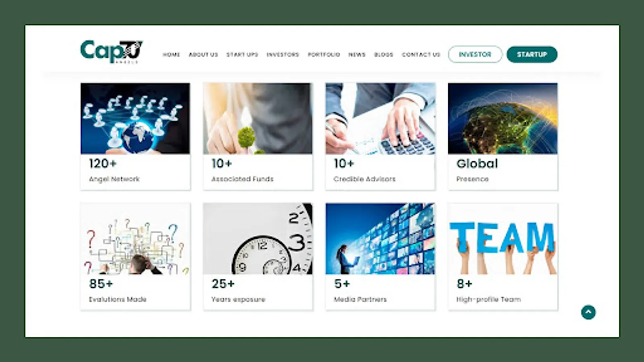Select the High-profile Team card image
The height and width of the screenshot is (362, 644).
(503, 239)
